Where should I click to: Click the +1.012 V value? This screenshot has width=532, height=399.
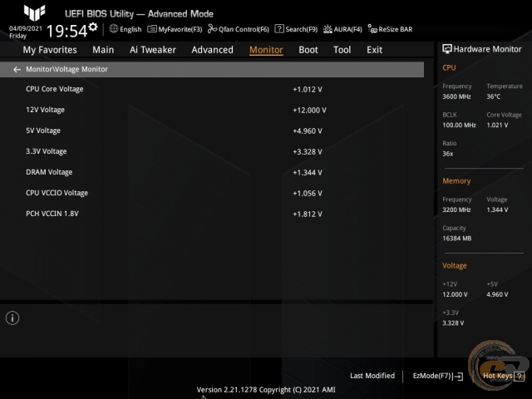pos(308,90)
